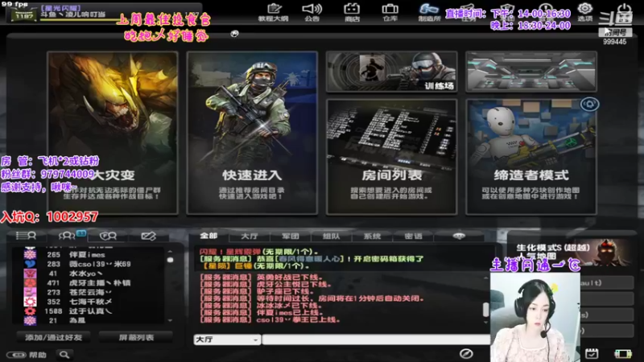Viewport: 644px width, 362px height.
Task: Open the 训练场 training ground card
Action: click(x=391, y=72)
